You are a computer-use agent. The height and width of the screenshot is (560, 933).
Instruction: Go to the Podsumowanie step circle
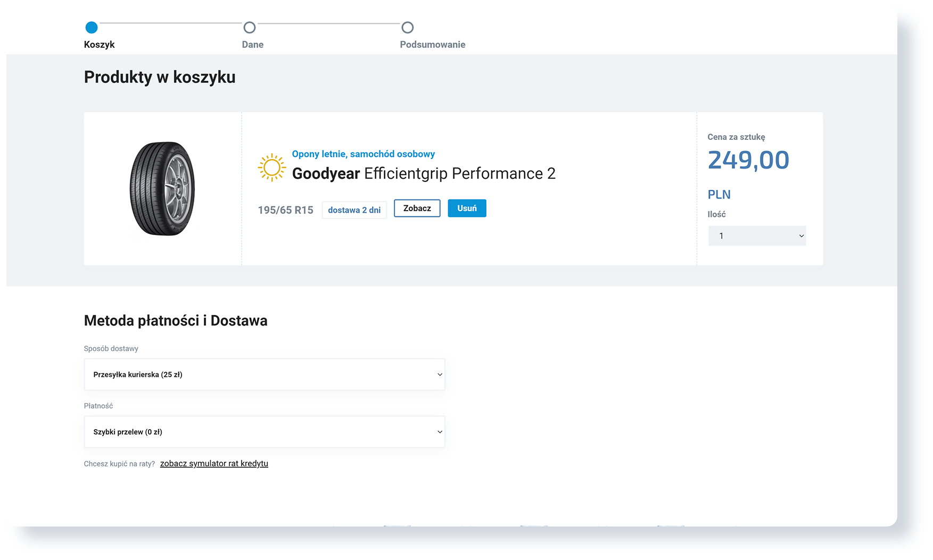(x=408, y=27)
